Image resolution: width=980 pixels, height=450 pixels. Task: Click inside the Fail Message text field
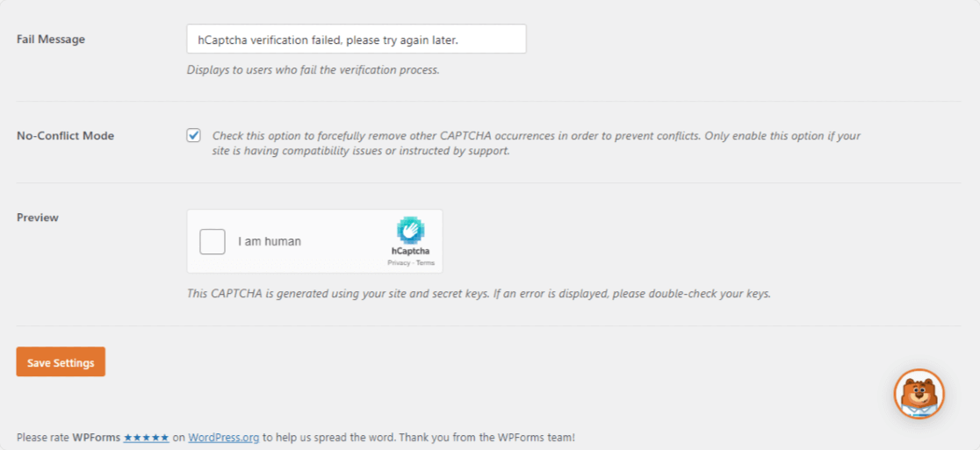point(357,39)
